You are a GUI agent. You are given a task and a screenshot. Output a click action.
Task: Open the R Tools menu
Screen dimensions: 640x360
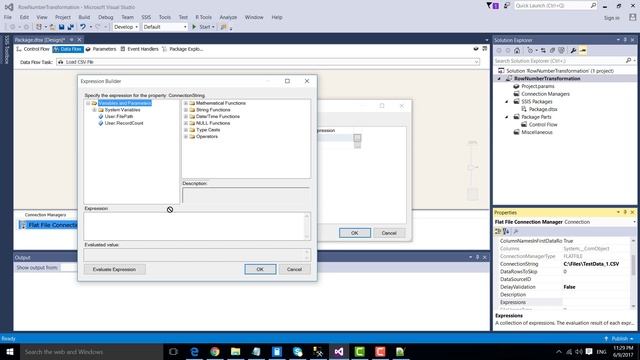coord(203,17)
